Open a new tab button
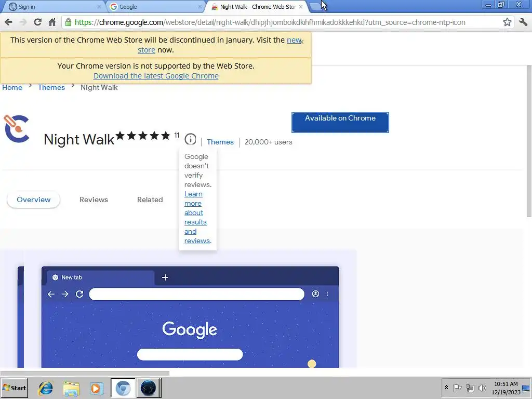Image resolution: width=532 pixels, height=399 pixels. 316,7
